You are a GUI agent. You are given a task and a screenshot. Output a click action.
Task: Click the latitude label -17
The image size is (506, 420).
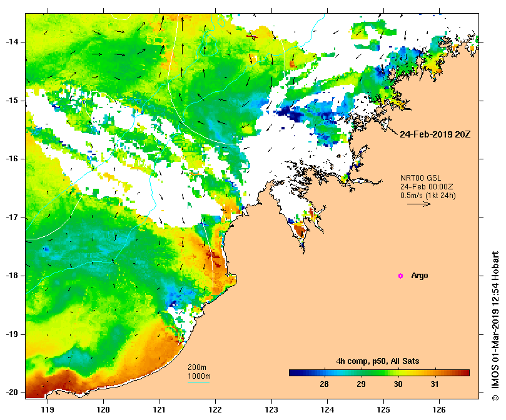(x=12, y=217)
